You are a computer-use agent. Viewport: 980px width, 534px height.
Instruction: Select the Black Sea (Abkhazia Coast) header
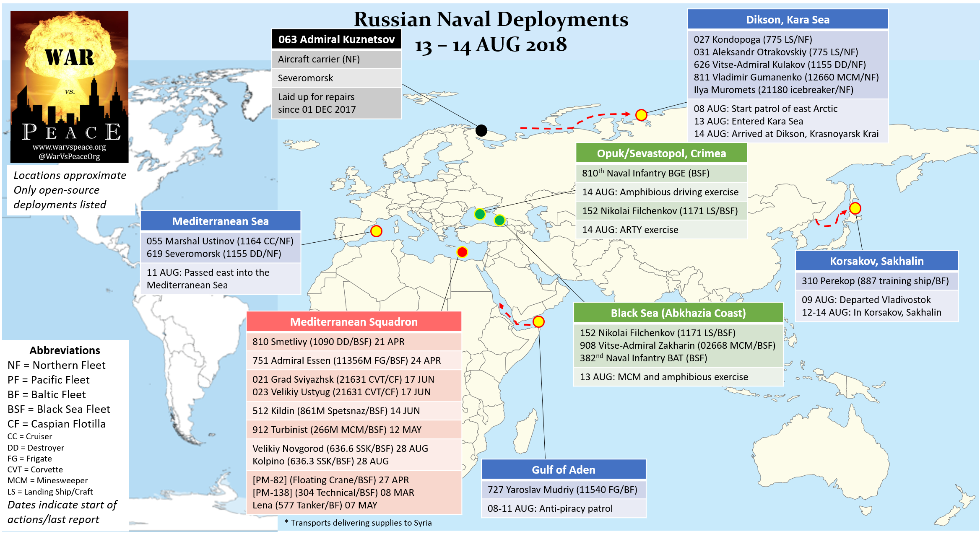(x=678, y=313)
